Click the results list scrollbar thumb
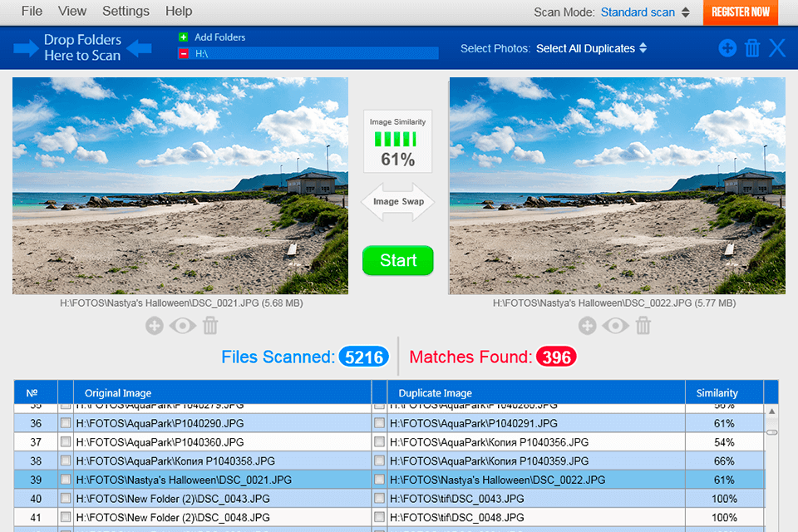Screen dimensions: 798x532 point(771,432)
